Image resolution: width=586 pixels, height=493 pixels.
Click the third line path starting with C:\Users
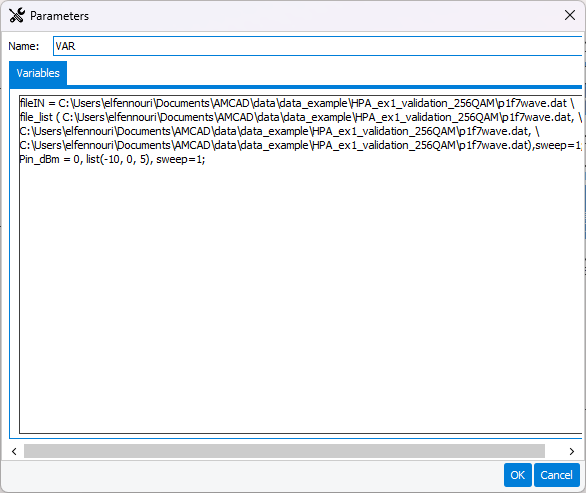pyautogui.click(x=279, y=132)
